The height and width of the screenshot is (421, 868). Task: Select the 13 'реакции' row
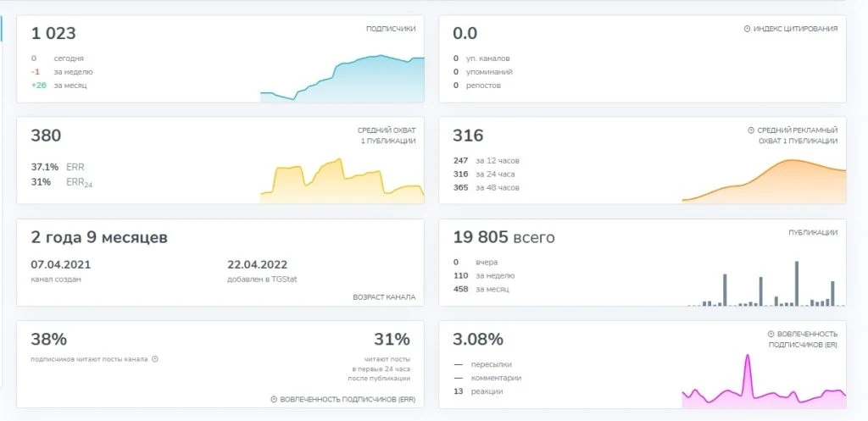pyautogui.click(x=478, y=391)
